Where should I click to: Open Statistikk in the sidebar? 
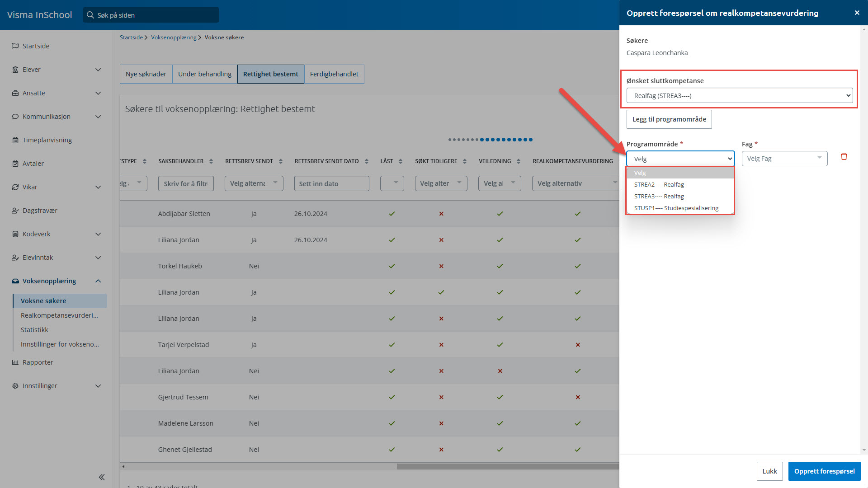point(34,330)
